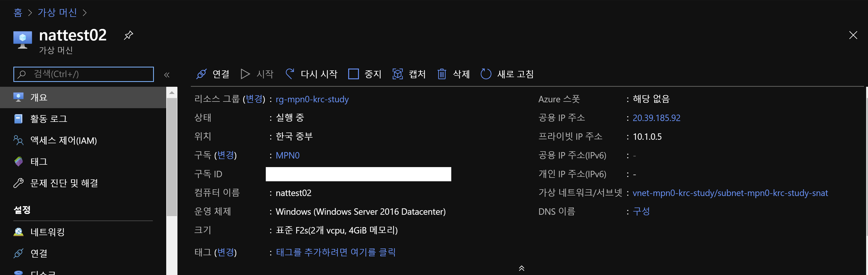Viewport: 868px width, 275px height.
Task: Pin nattest02 to the dashboard
Action: (x=128, y=35)
